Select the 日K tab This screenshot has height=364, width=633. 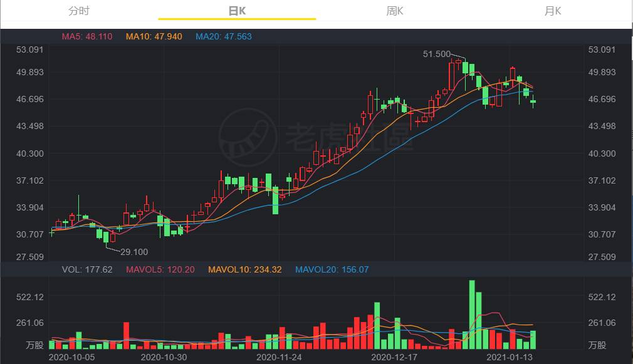tap(237, 11)
